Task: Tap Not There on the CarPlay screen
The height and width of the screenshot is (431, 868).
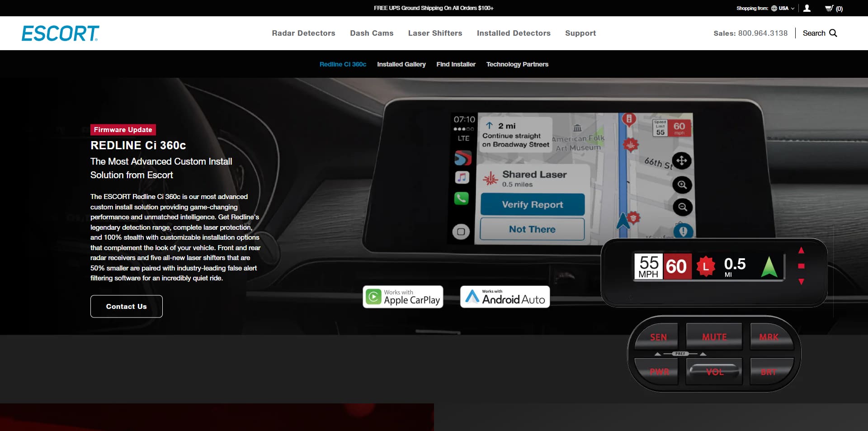Action: pos(532,229)
